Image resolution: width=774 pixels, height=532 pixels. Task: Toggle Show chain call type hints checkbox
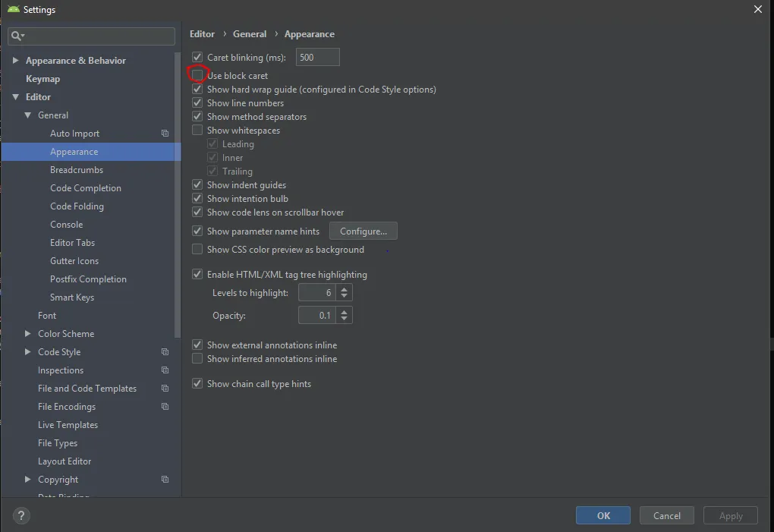click(197, 383)
